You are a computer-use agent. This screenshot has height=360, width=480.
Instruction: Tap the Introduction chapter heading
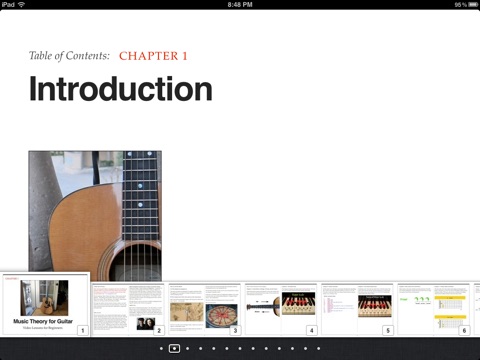pos(121,89)
